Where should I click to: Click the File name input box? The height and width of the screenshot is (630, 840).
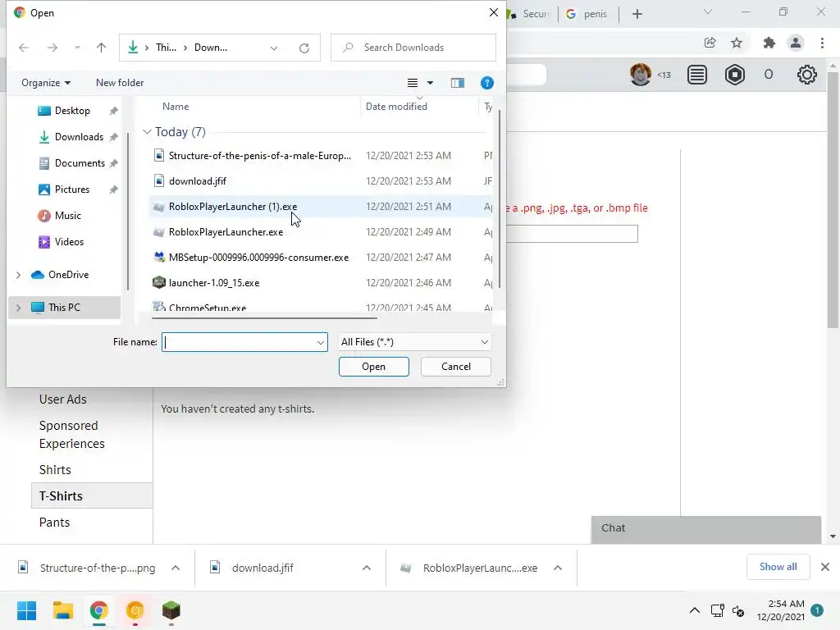239,342
